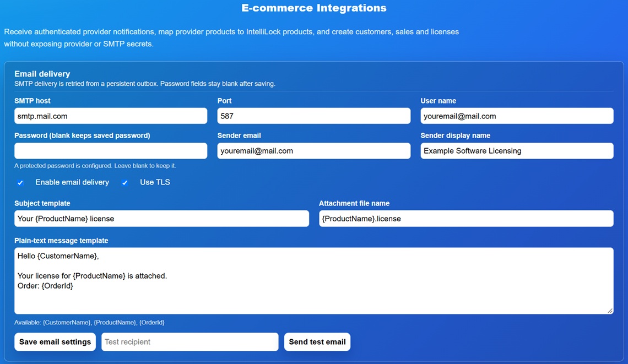Screen dimensions: 628x364
Task: Click the Sender email field
Action: [x=314, y=151]
